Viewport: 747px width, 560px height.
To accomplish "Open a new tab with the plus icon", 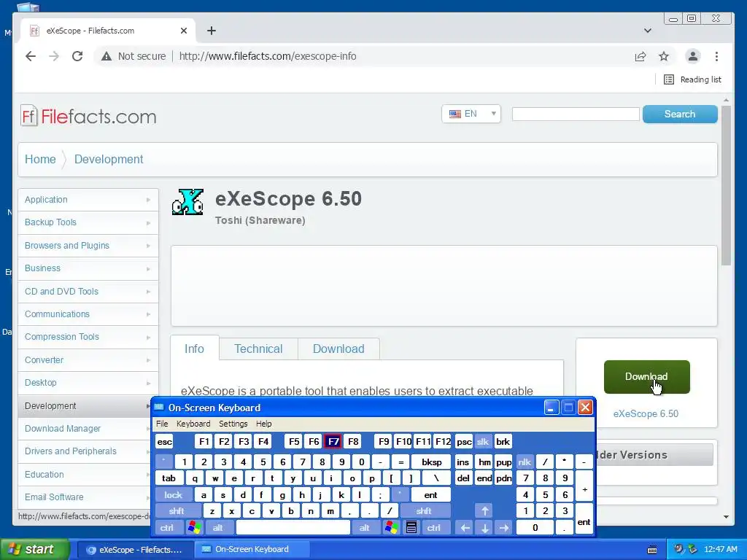I will point(212,31).
